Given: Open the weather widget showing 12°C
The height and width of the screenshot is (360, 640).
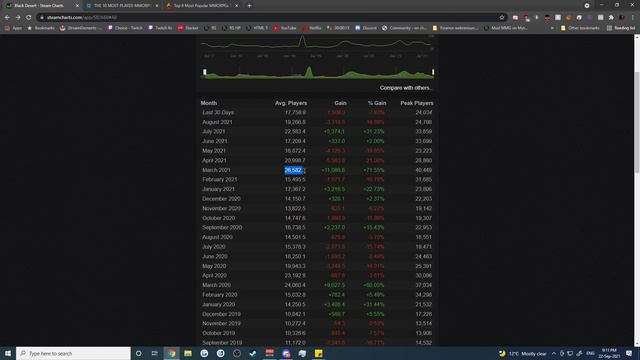Looking at the screenshot, I should point(522,353).
